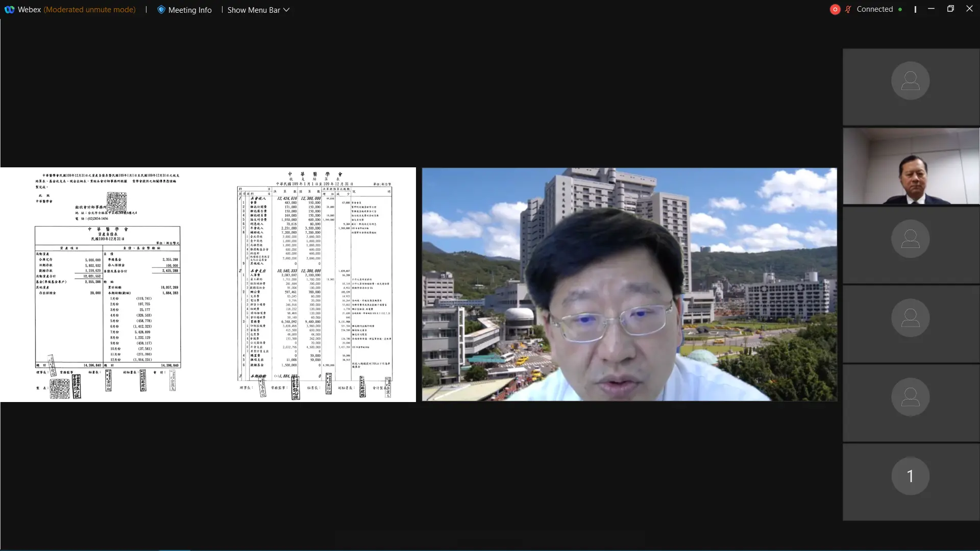Click the restore window icon
The width and height of the screenshot is (980, 551).
point(950,9)
